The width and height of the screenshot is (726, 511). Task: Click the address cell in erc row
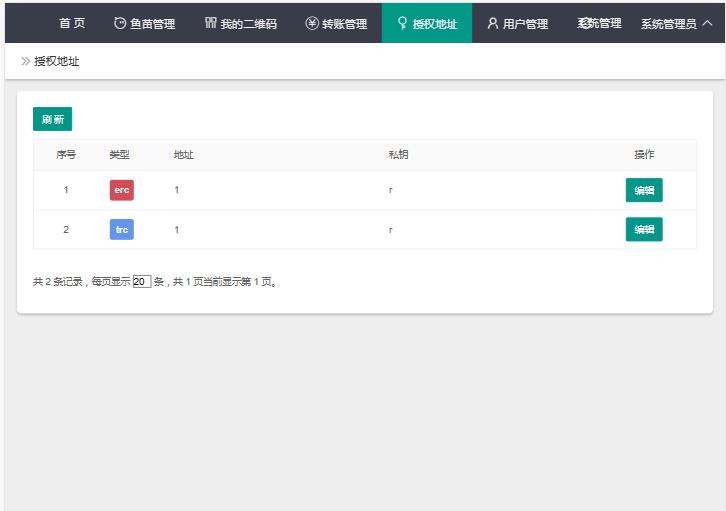tap(177, 190)
